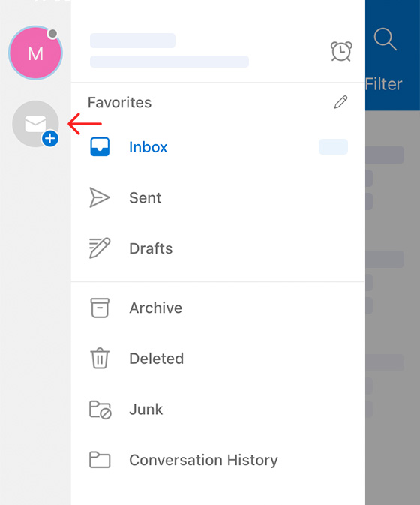Click the Archive box icon
The height and width of the screenshot is (505, 420).
pyautogui.click(x=100, y=308)
